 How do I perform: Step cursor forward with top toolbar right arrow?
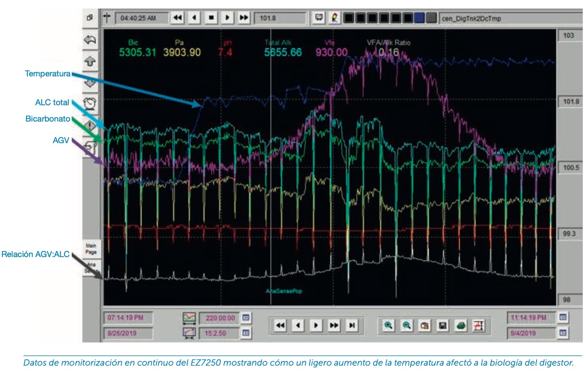tap(227, 18)
